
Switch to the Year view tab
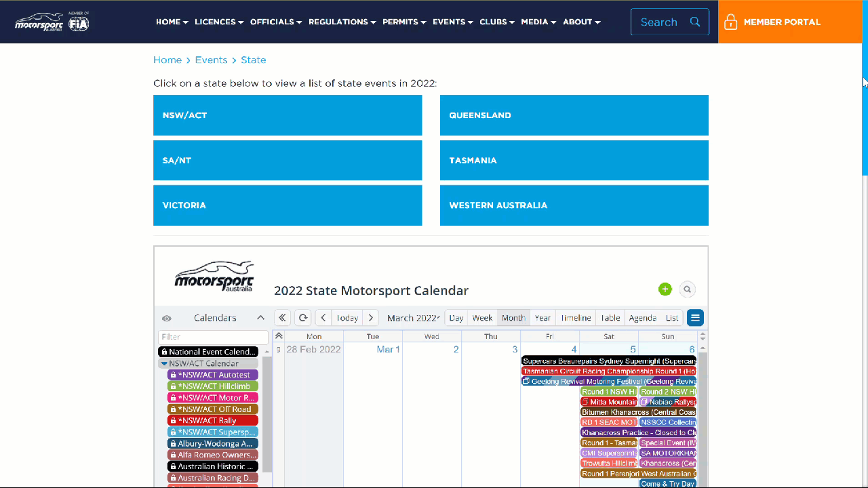coord(542,318)
